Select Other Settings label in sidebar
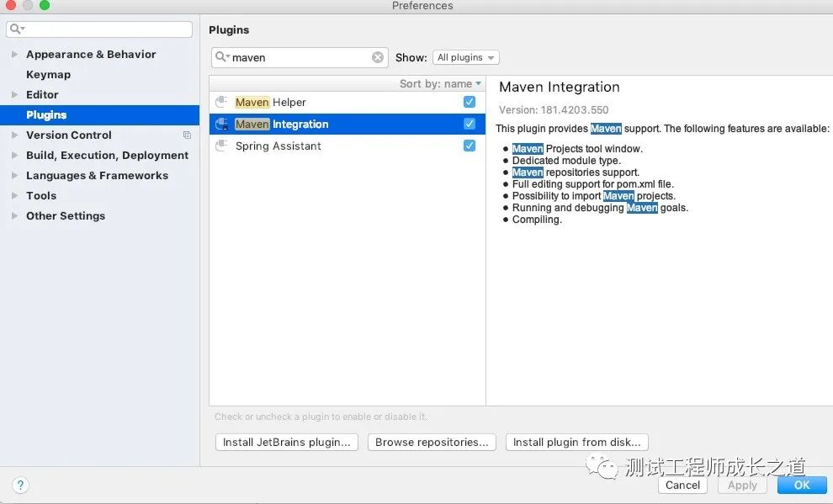The height and width of the screenshot is (504, 833). [66, 215]
